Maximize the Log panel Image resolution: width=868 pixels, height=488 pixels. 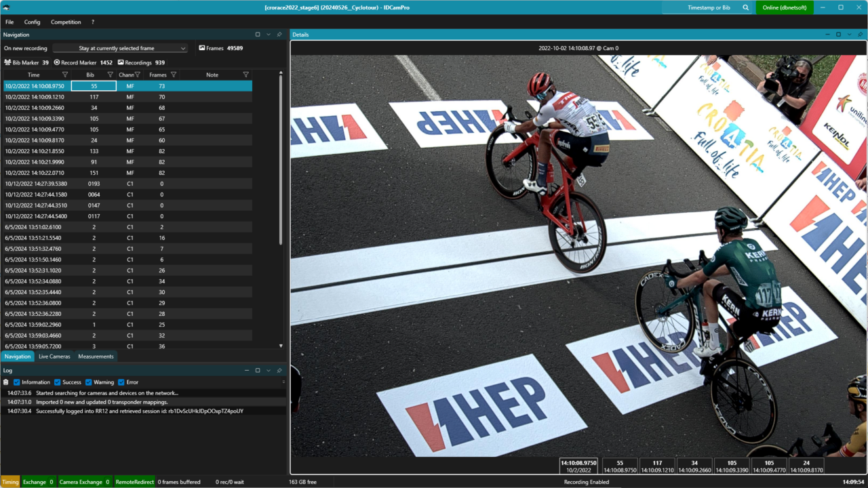258,371
